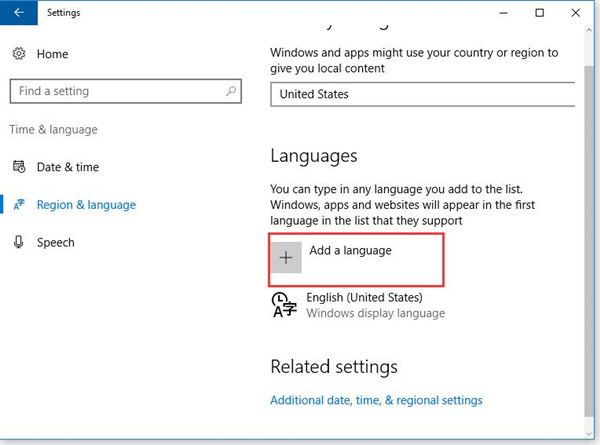
Task: Go to Home settings page
Action: pyautogui.click(x=52, y=54)
